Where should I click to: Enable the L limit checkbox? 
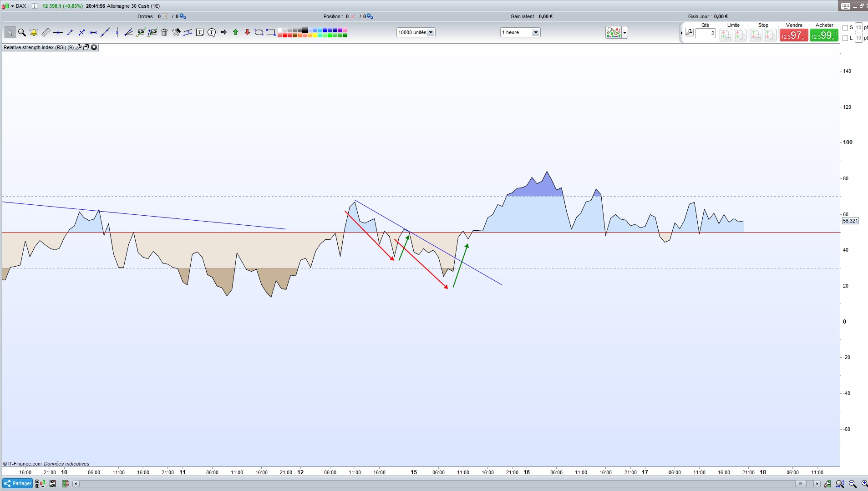click(845, 38)
